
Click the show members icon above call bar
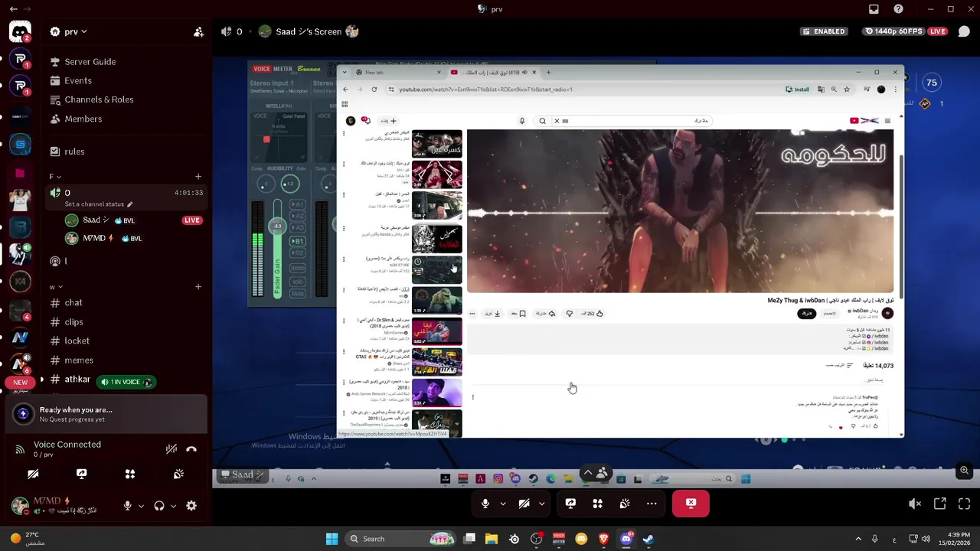(603, 473)
